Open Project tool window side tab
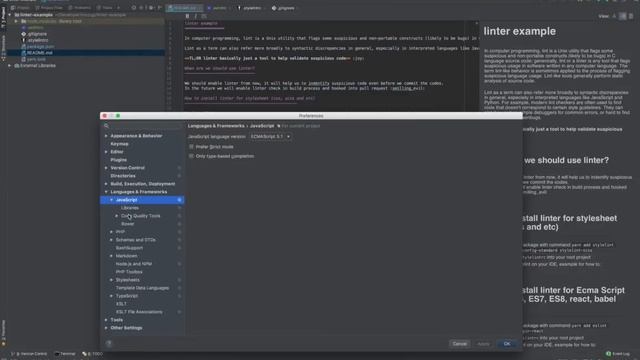The image size is (640, 360). 3,17
